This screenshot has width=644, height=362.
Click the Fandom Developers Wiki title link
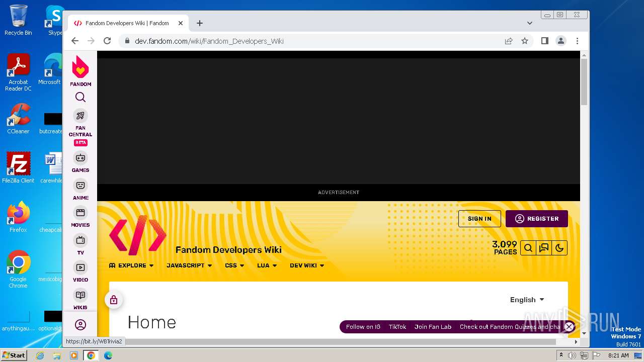[x=228, y=250]
